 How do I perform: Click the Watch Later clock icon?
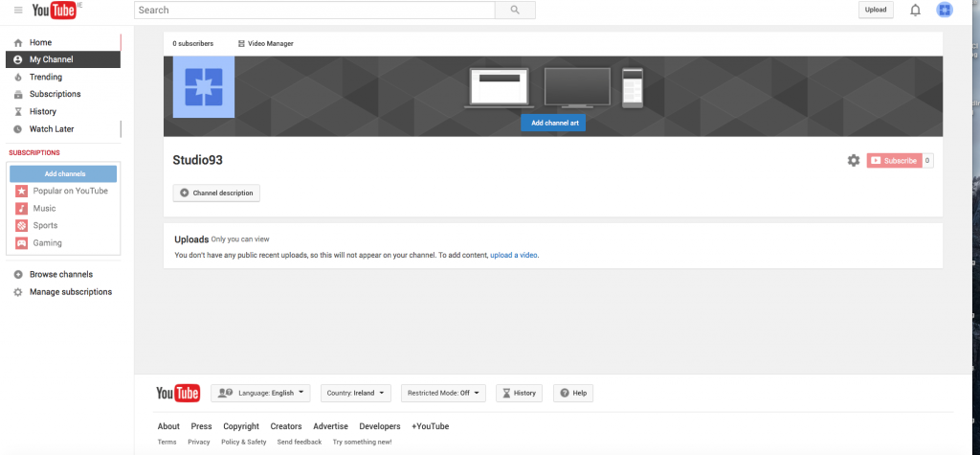[18, 129]
